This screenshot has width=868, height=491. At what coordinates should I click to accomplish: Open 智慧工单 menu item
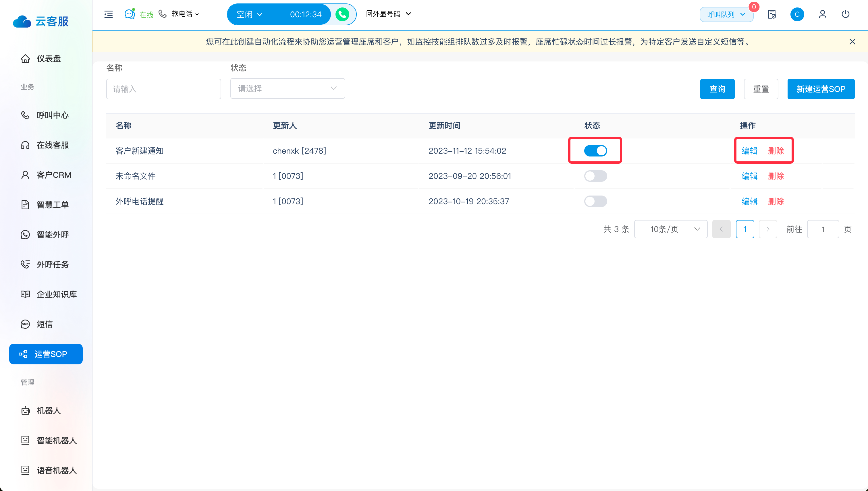click(46, 205)
